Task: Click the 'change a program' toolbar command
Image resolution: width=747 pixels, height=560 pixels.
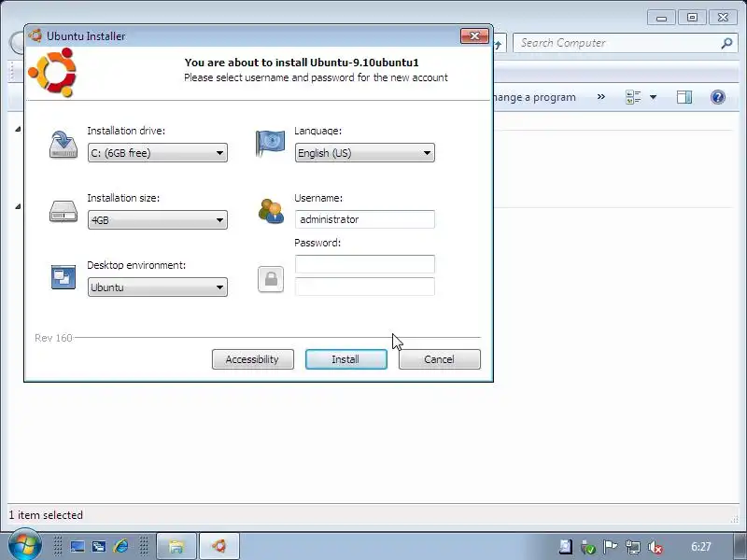Action: (535, 97)
